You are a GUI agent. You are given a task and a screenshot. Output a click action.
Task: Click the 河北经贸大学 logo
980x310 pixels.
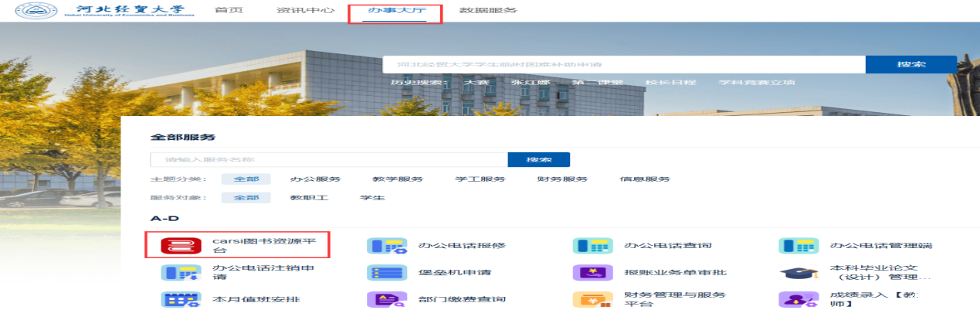(x=101, y=11)
